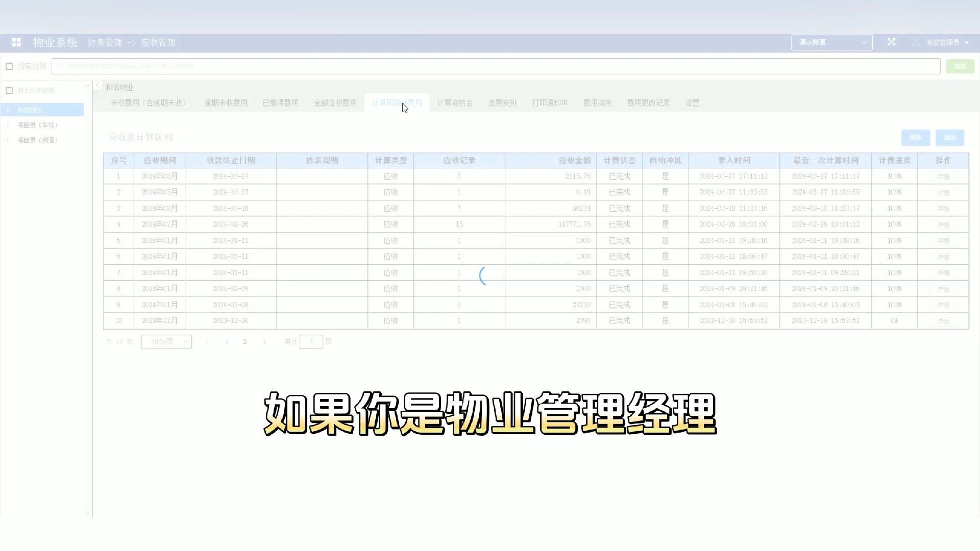This screenshot has height=551, width=980.
Task: Collapse the sidebar with the left chevron
Action: [x=97, y=85]
